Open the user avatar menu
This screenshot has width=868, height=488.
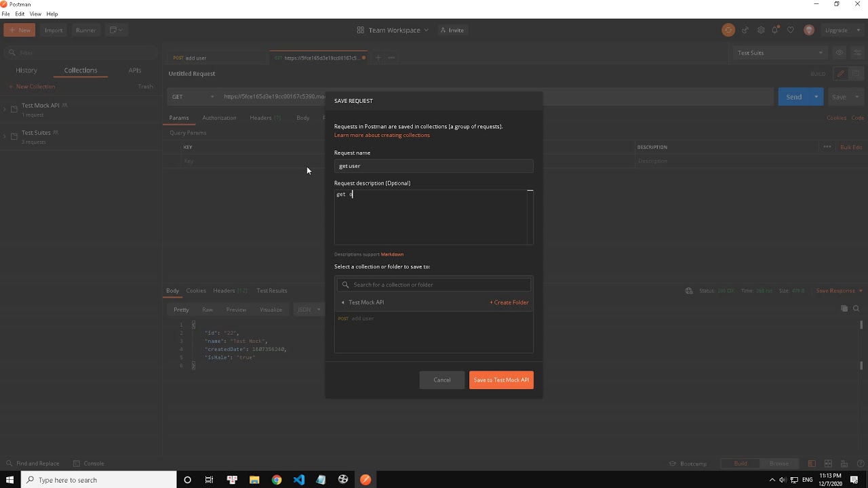[808, 30]
